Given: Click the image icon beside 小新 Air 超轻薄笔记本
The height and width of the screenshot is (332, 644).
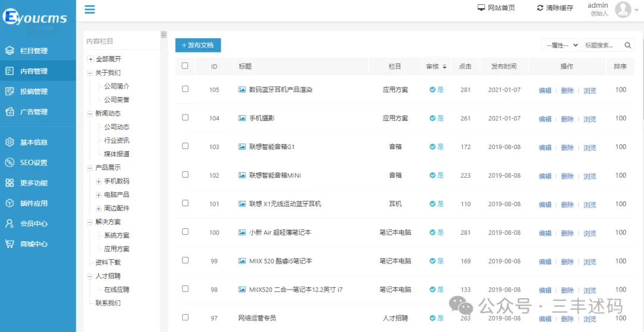Looking at the screenshot, I should pyautogui.click(x=242, y=232).
